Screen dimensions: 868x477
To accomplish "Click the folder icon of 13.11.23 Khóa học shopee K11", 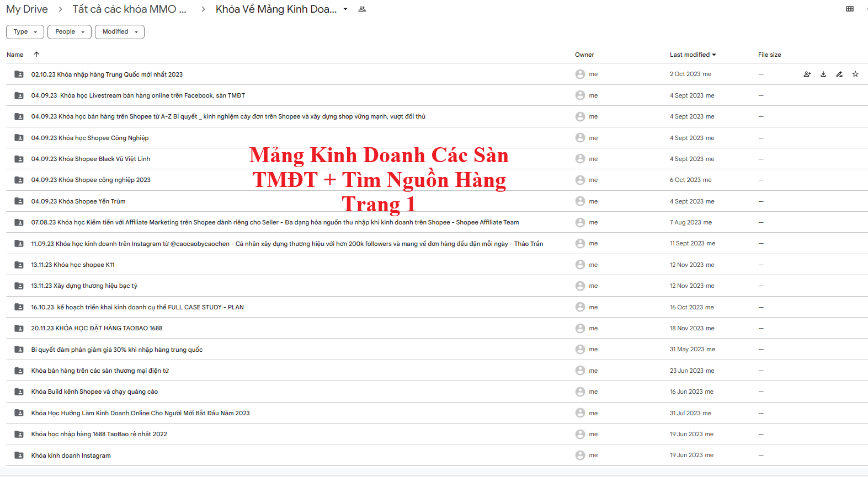I will point(19,265).
